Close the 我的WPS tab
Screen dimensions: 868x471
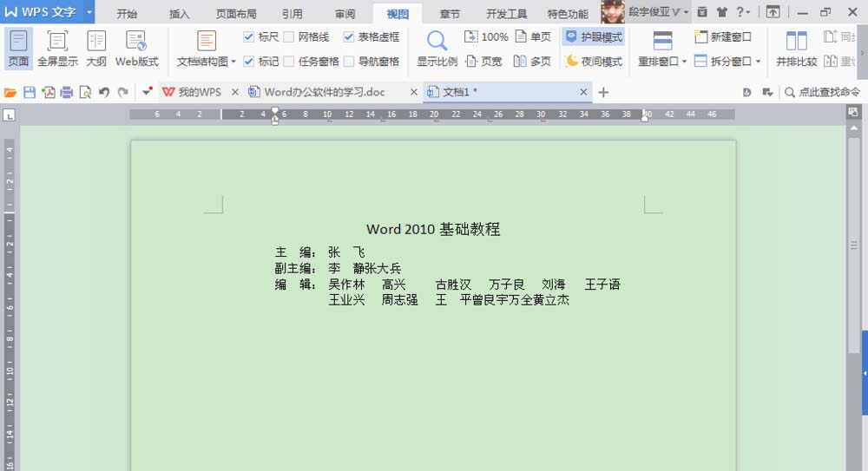click(x=234, y=93)
